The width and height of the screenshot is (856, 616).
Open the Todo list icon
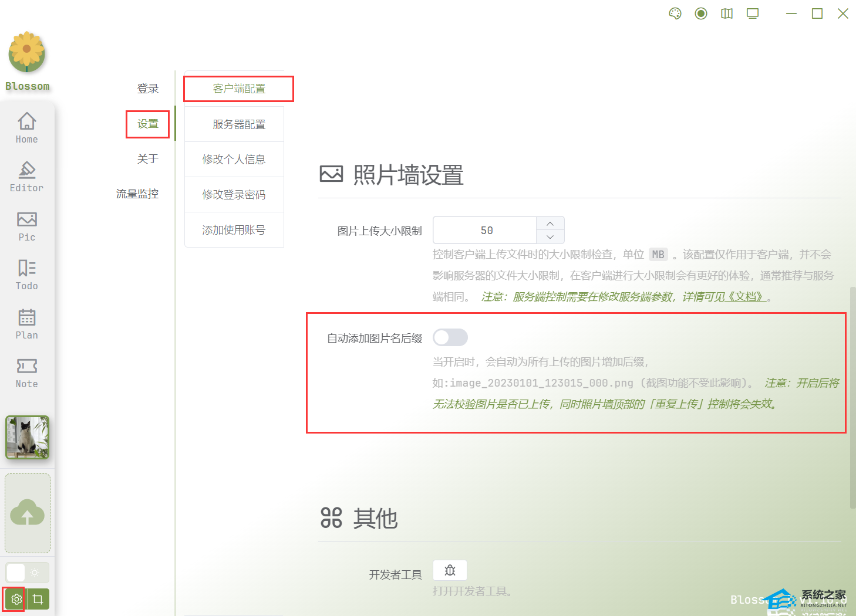point(26,275)
